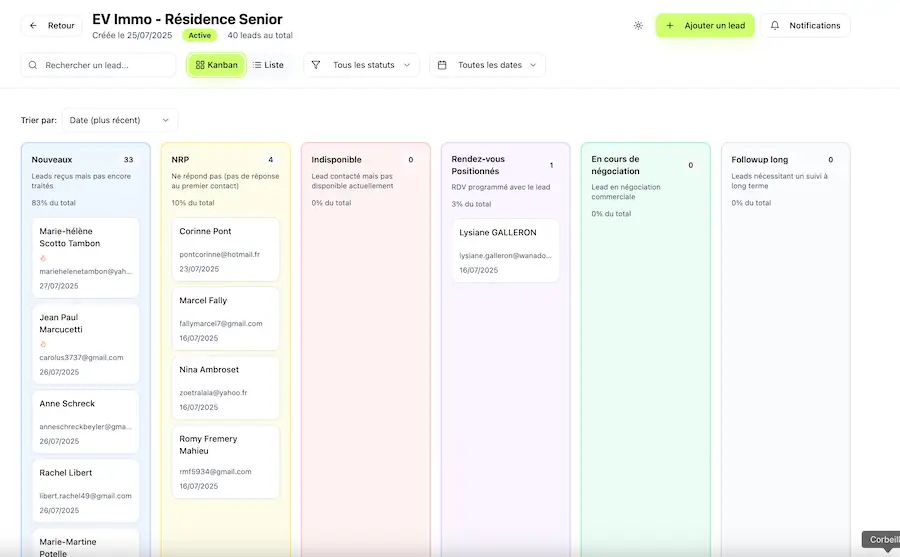Viewport: 900px width, 557px height.
Task: Toggle the sun icon for light/dark theme
Action: pos(638,26)
